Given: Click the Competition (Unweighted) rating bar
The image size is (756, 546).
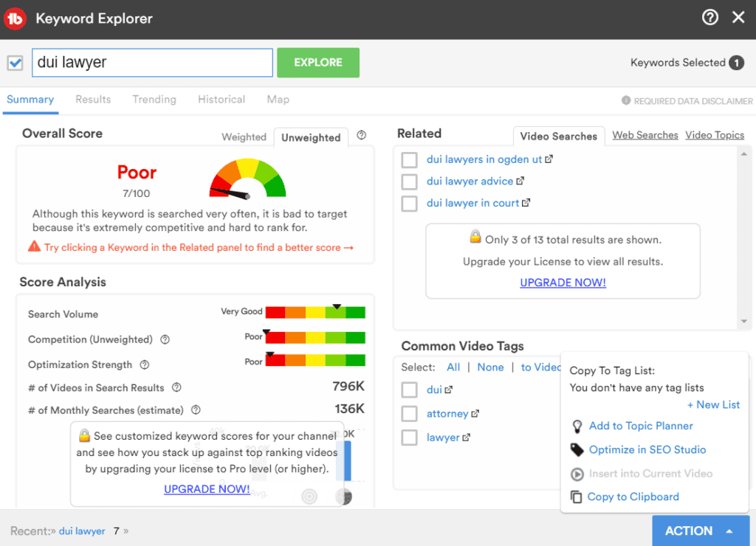Looking at the screenshot, I should (x=315, y=337).
